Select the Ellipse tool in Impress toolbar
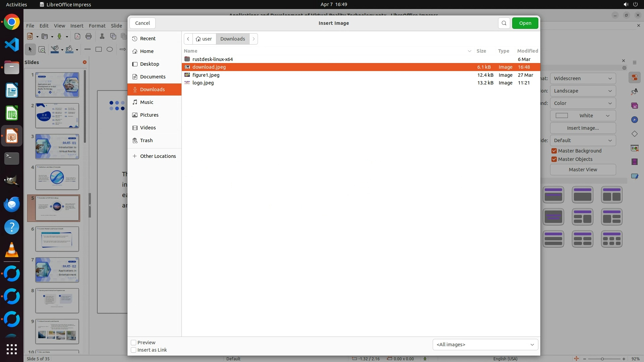 [x=110, y=50]
